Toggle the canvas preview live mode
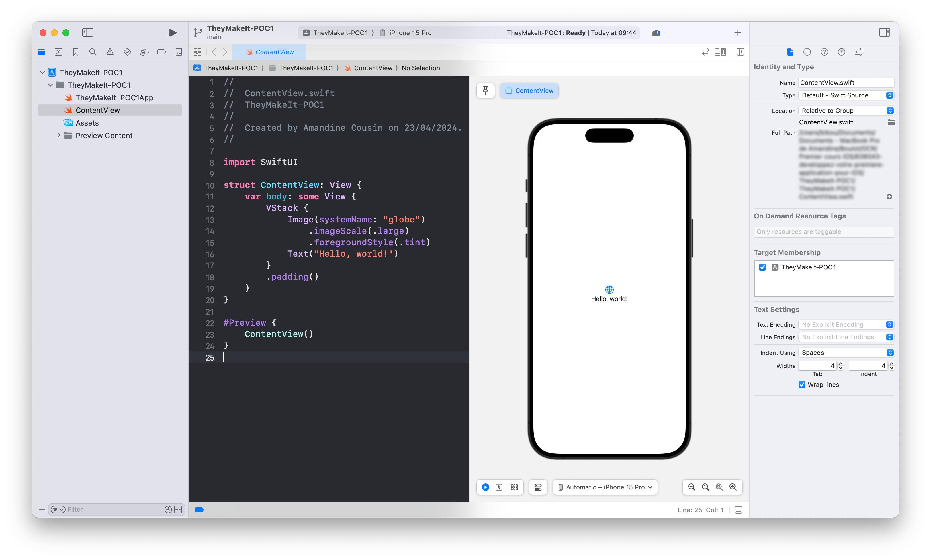Viewport: 931px width, 560px height. click(488, 487)
